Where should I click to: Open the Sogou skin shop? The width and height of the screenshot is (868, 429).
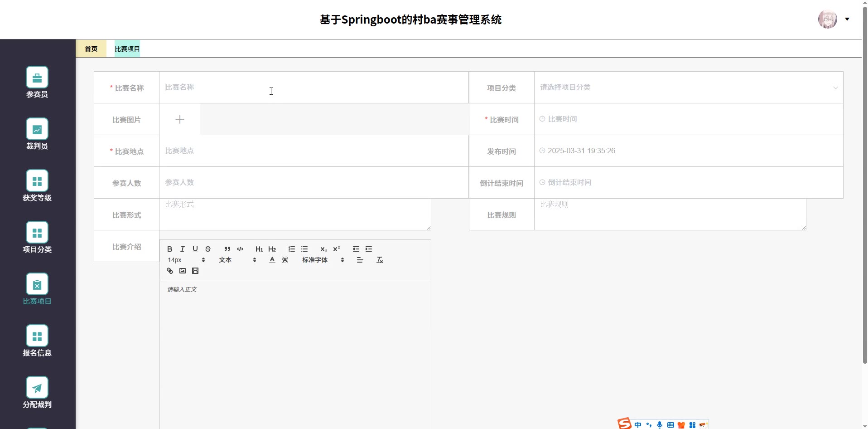pos(681,425)
